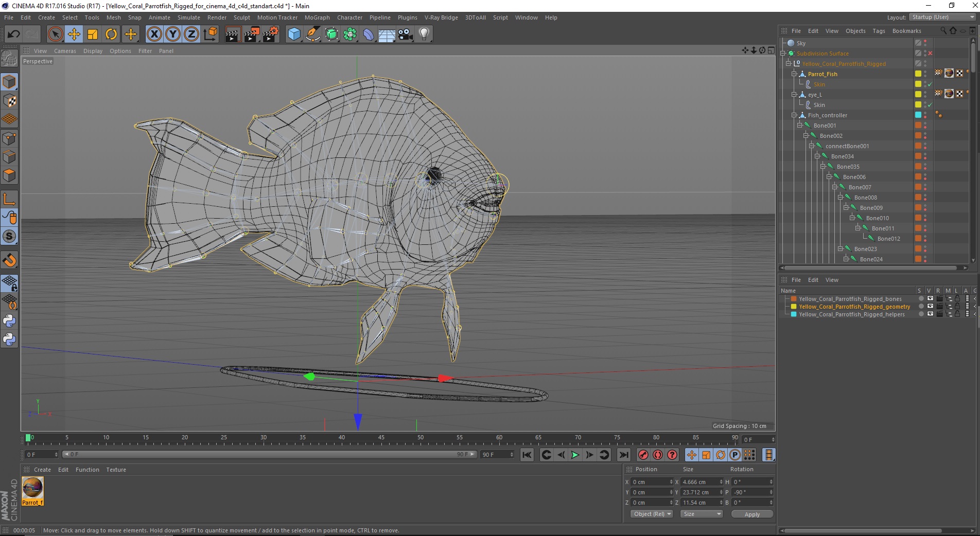This screenshot has width=980, height=536.
Task: Render the active view
Action: point(233,34)
